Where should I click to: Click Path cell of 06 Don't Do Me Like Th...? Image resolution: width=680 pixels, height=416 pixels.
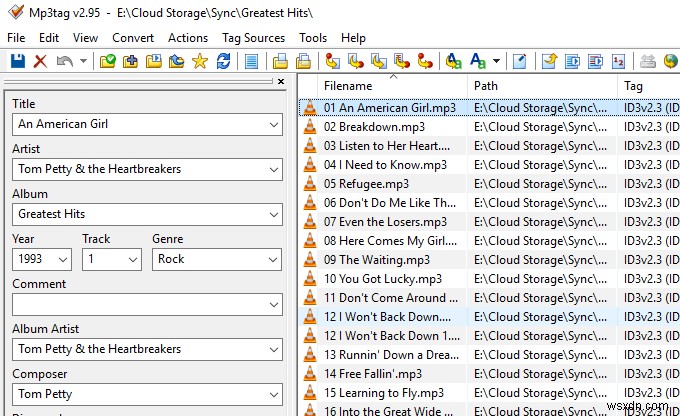pos(540,203)
